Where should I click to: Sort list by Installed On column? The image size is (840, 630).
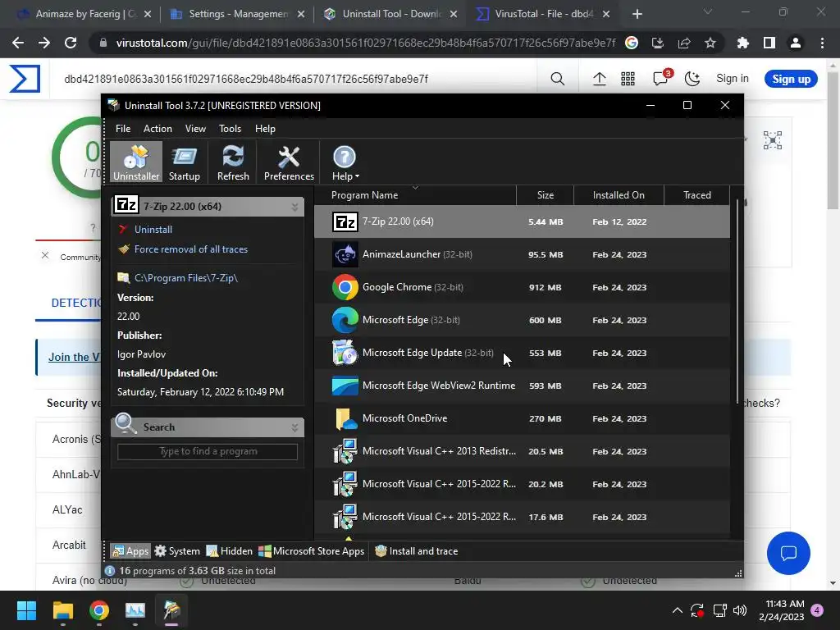pos(619,195)
